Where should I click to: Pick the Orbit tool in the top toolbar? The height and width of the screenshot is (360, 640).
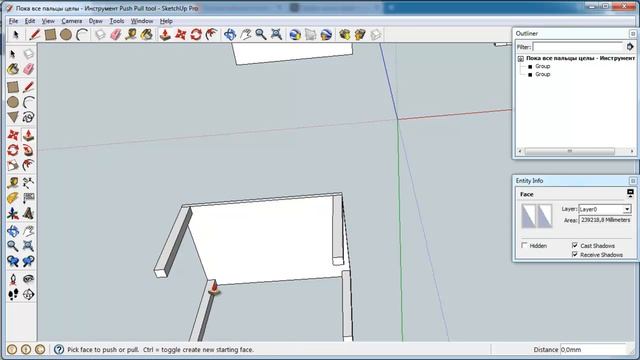point(230,35)
